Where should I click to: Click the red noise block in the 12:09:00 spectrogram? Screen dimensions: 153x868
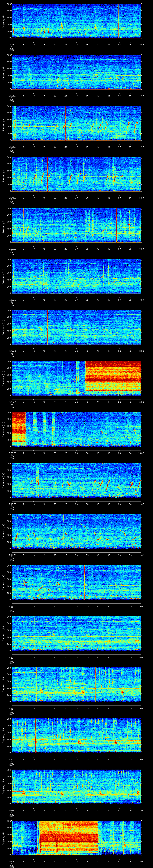point(19,427)
